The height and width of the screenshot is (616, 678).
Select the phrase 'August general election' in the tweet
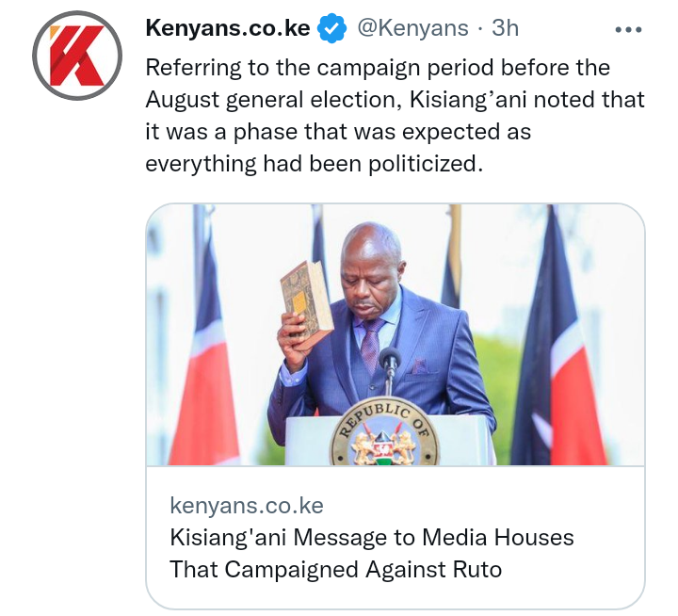point(270,101)
